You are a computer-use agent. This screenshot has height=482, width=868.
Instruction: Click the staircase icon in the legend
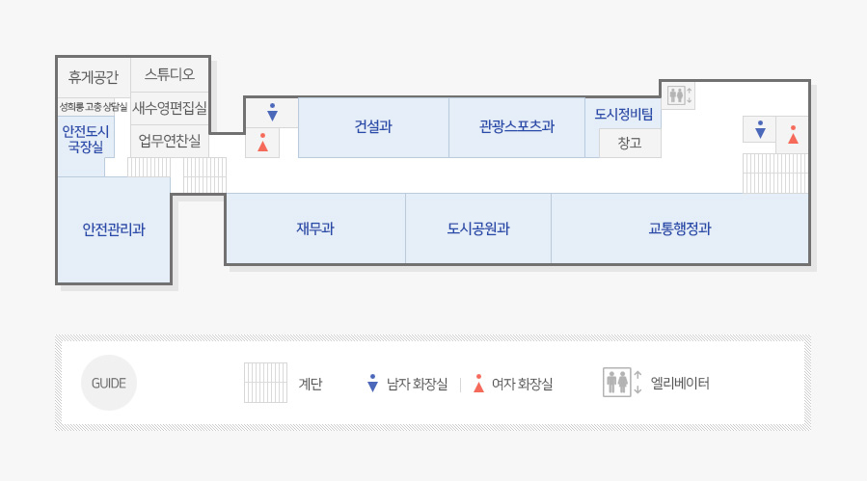(266, 383)
